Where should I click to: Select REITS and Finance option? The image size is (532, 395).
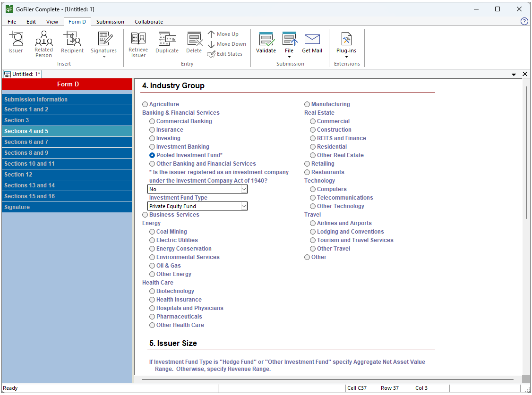pyautogui.click(x=313, y=138)
